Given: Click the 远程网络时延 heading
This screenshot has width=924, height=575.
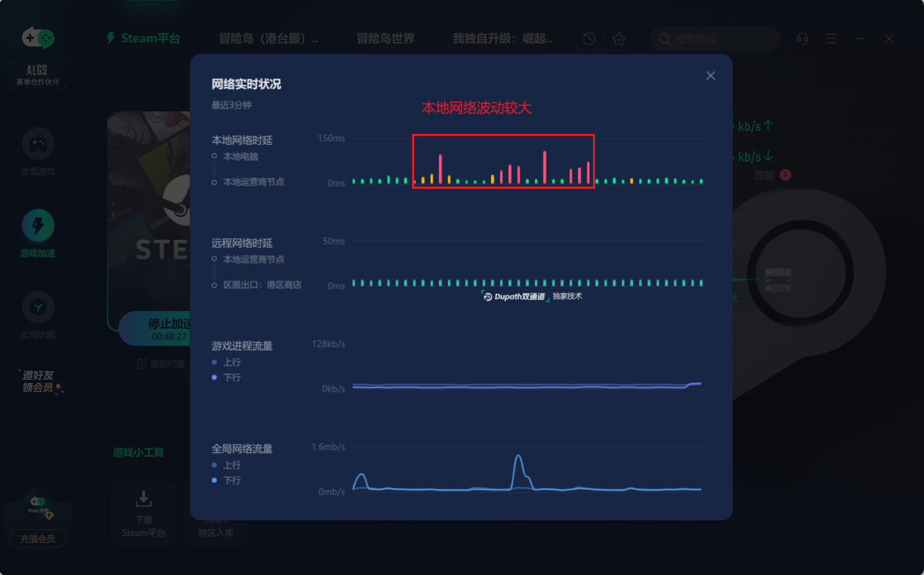Looking at the screenshot, I should coord(242,243).
